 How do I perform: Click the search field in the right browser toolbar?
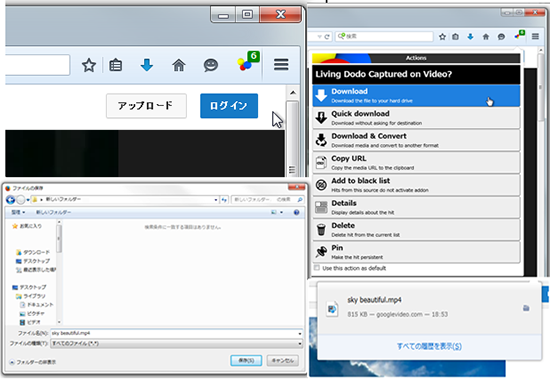384,36
